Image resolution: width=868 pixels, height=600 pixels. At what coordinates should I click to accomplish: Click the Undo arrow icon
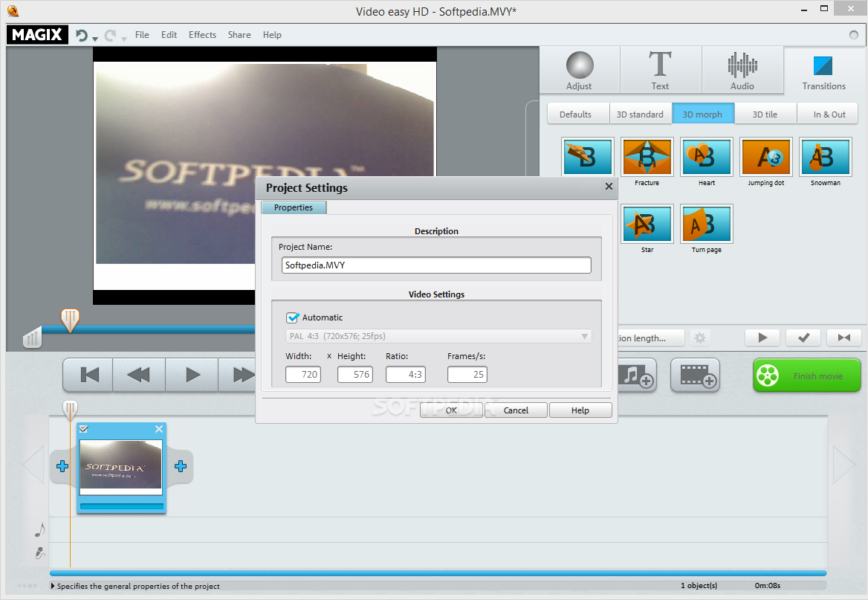coord(82,35)
